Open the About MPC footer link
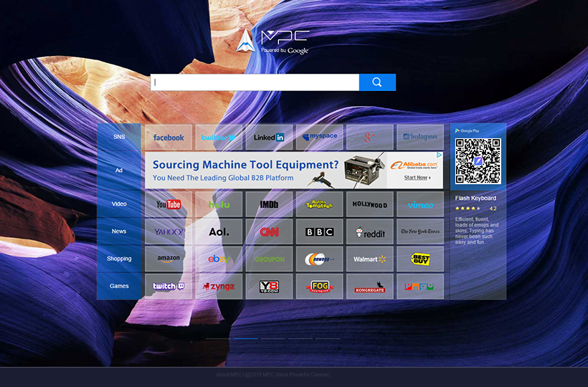 pyautogui.click(x=229, y=374)
